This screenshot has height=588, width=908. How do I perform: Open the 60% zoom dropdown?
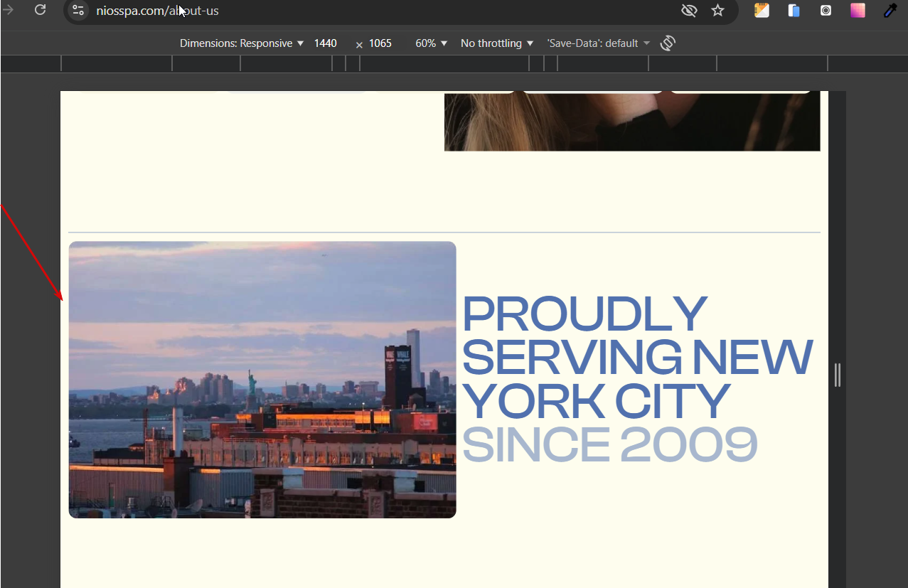pyautogui.click(x=432, y=43)
